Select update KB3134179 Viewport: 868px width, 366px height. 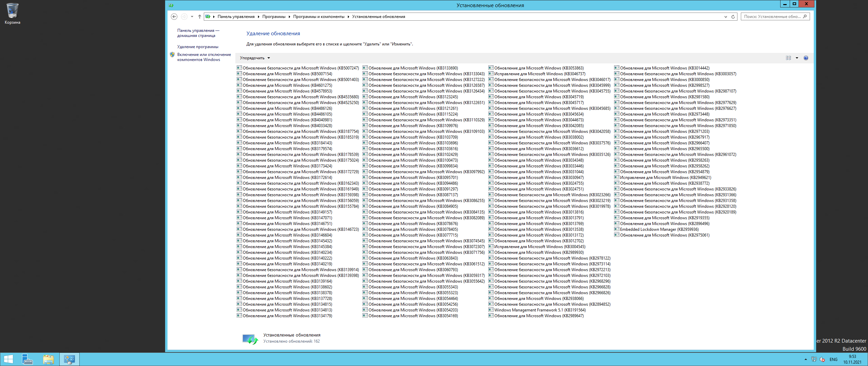(x=284, y=316)
